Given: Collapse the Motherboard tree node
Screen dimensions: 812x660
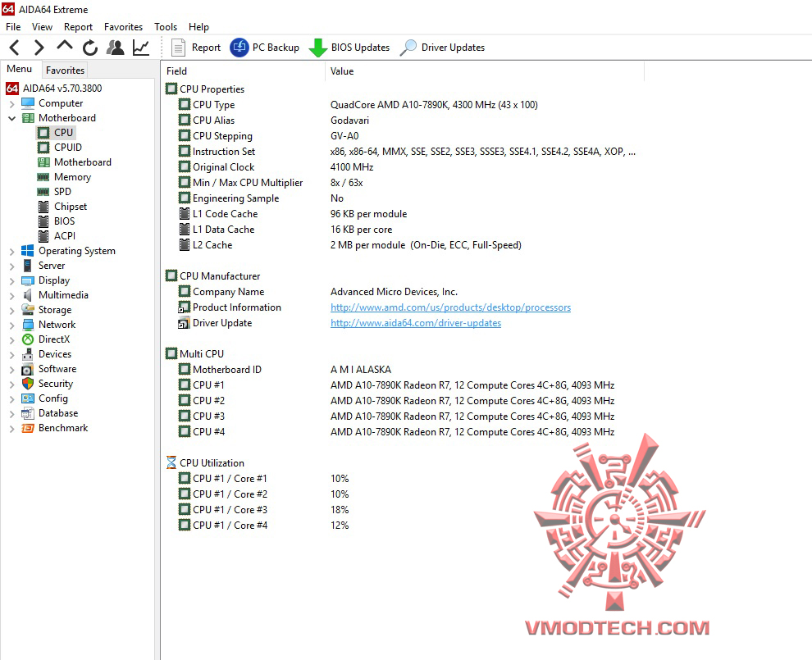Looking at the screenshot, I should pos(12,119).
